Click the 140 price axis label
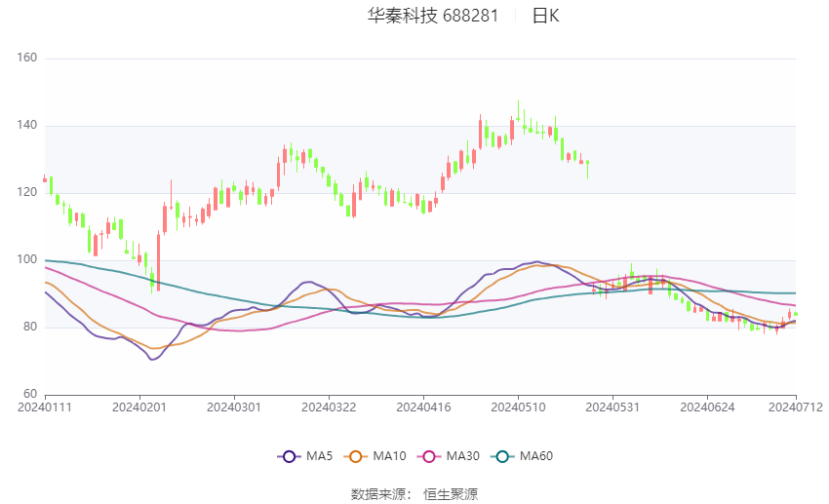 27,125
